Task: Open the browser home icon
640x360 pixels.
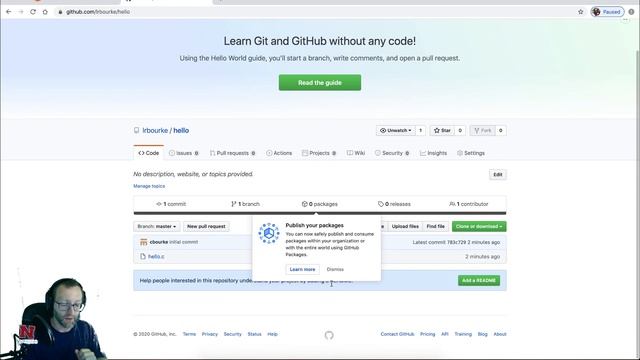Action: pos(45,12)
